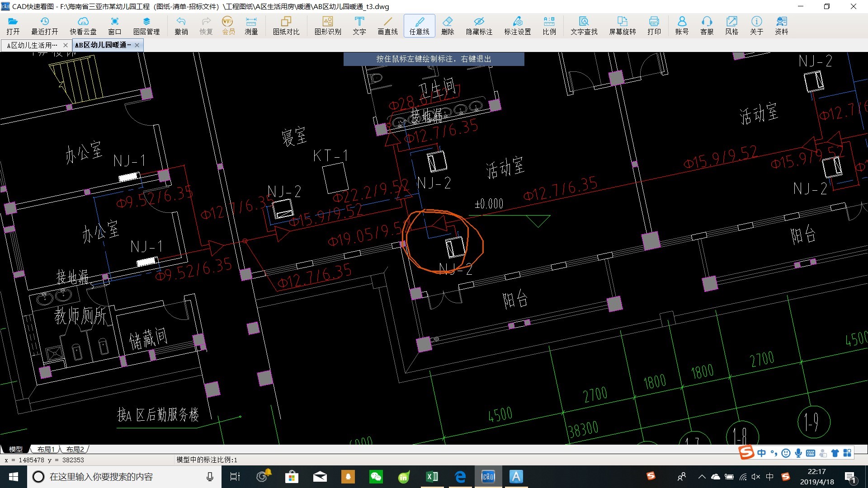Click the Φ19.05/9.52 pipe annotation

click(x=365, y=234)
